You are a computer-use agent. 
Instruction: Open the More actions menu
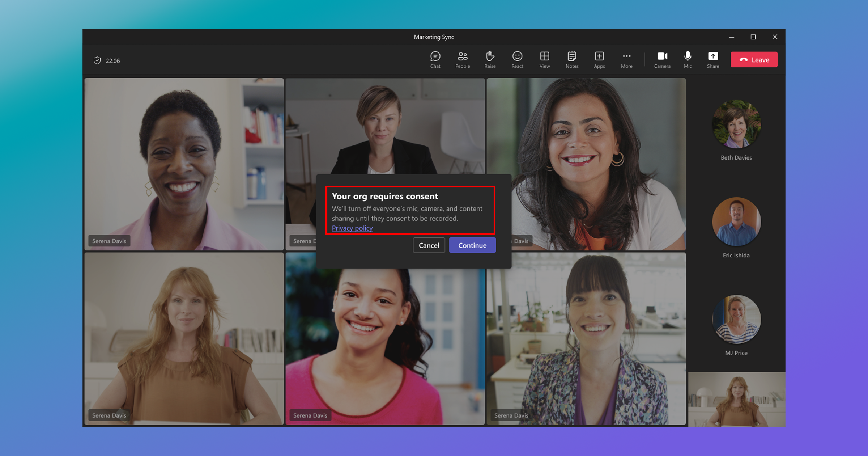pyautogui.click(x=626, y=57)
